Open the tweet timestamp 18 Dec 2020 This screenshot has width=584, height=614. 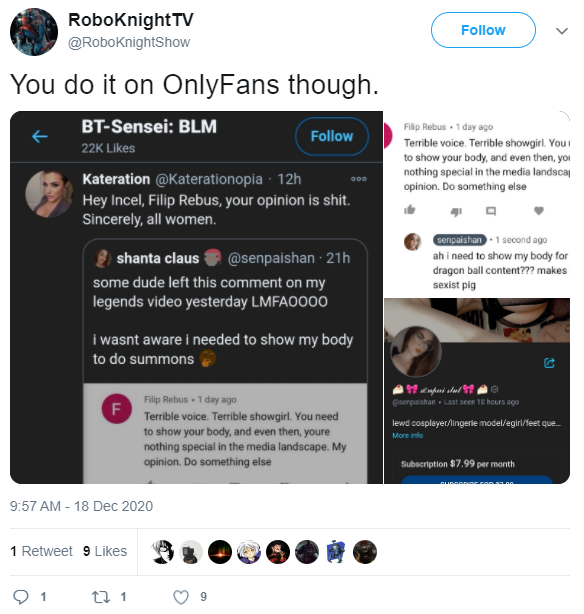81,506
